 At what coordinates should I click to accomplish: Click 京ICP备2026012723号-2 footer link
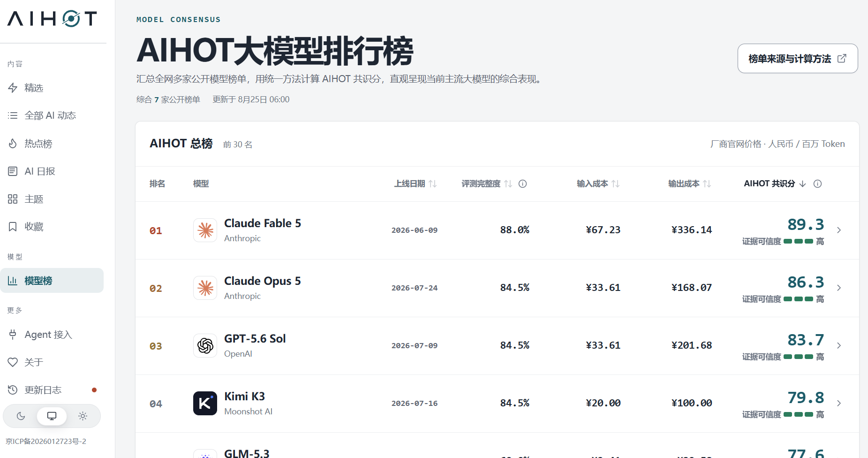point(46,442)
